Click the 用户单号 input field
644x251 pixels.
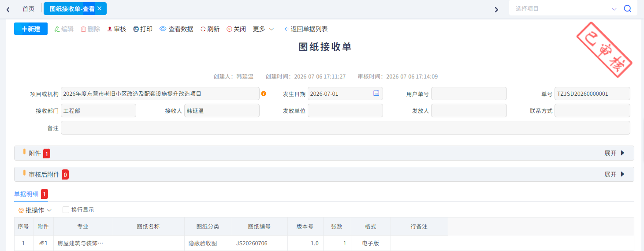point(469,94)
